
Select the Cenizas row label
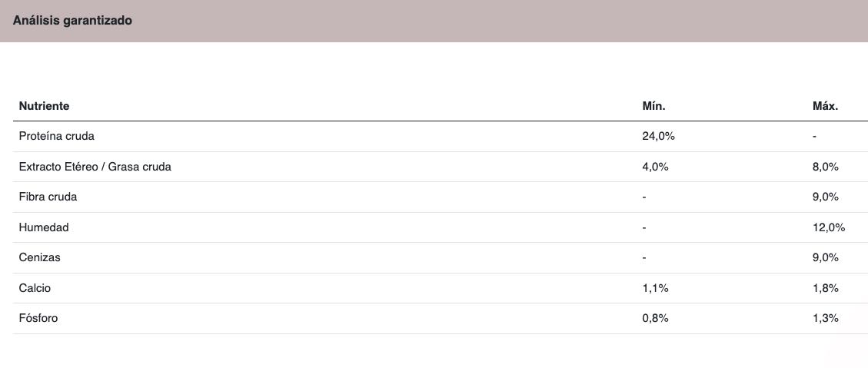coord(40,258)
